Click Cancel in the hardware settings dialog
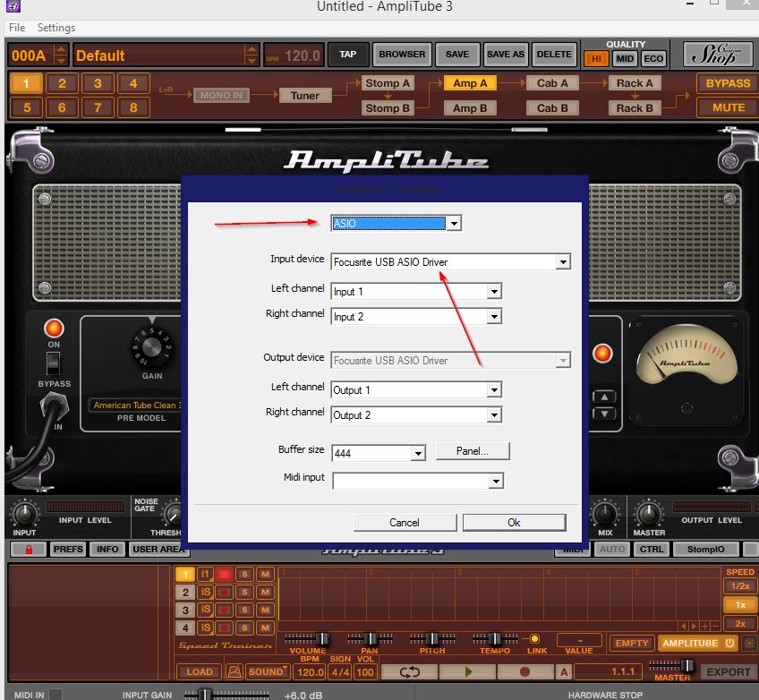 [405, 523]
